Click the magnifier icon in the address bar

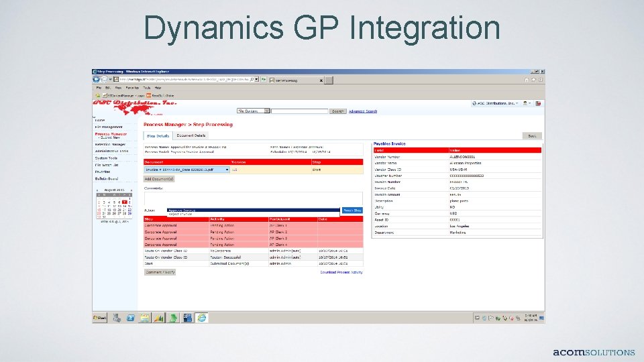click(x=252, y=80)
